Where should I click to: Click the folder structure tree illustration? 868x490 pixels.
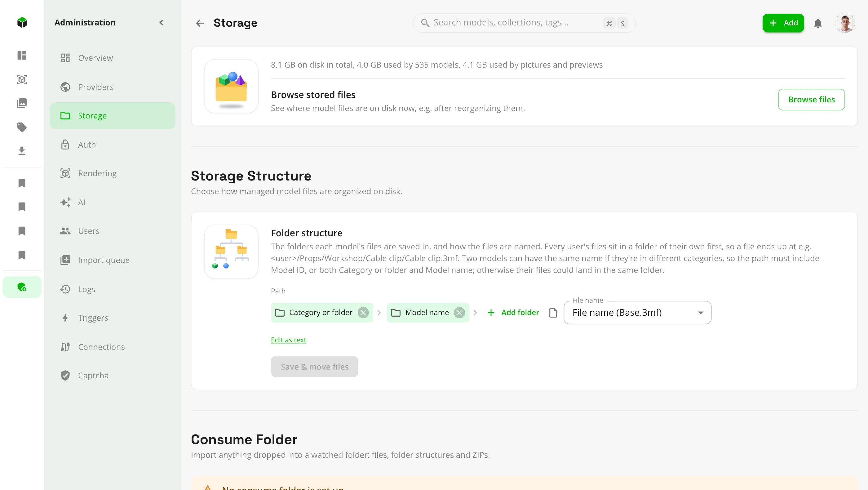click(231, 252)
